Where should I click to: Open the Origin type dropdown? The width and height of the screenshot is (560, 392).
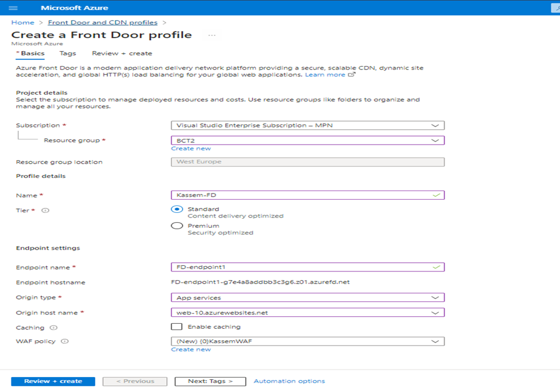coord(308,297)
